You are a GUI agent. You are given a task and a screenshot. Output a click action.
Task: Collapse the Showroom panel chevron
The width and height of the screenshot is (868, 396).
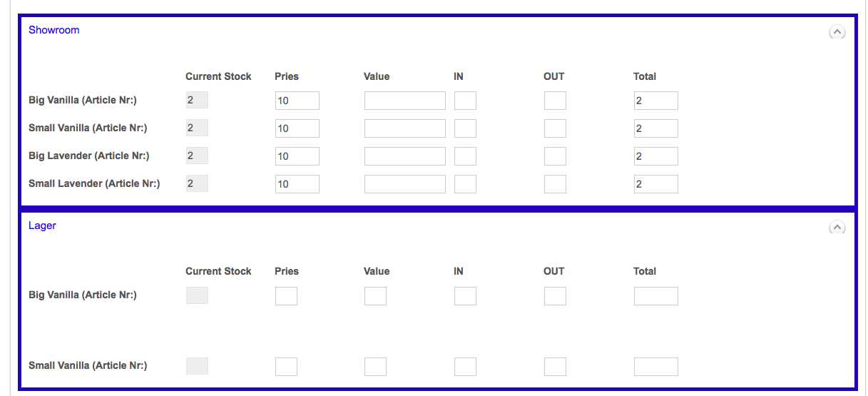point(837,32)
